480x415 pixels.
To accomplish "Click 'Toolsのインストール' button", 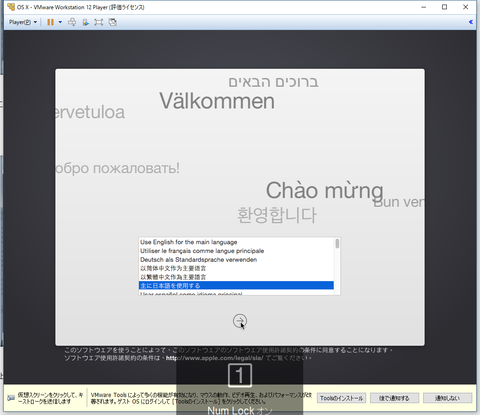I will [x=341, y=398].
